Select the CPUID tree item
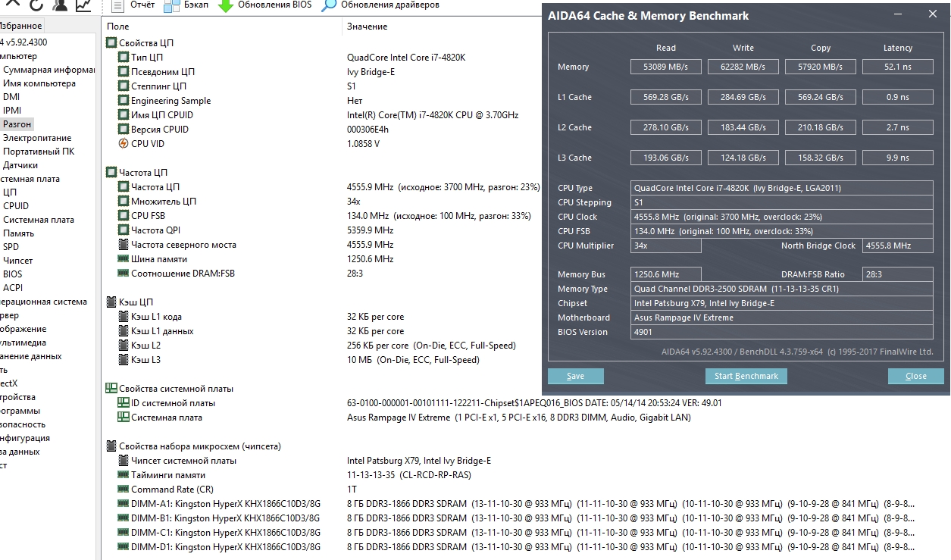Image resolution: width=951 pixels, height=560 pixels. tap(16, 206)
